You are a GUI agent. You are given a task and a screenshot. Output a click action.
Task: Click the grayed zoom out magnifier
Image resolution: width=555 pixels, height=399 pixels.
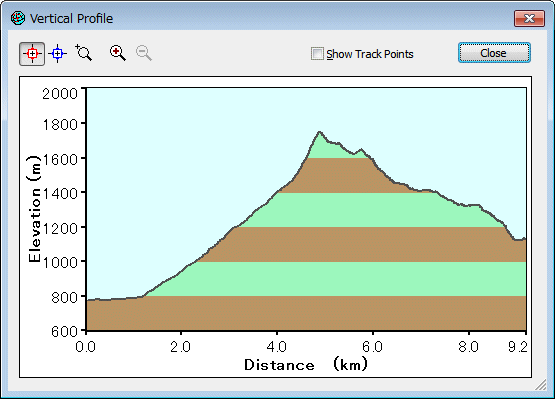click(144, 53)
